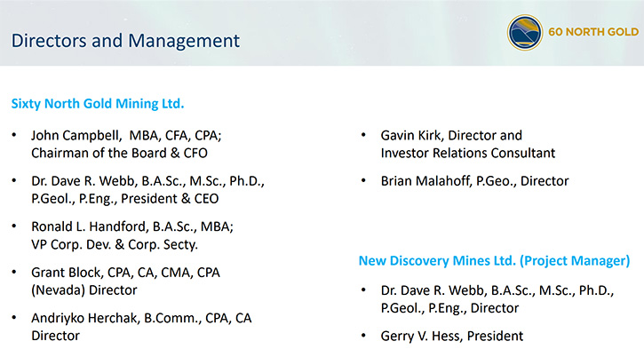The width and height of the screenshot is (644, 357).
Task: Select Brian Malahoff, P.Geo., Director entry
Action: pos(475,181)
